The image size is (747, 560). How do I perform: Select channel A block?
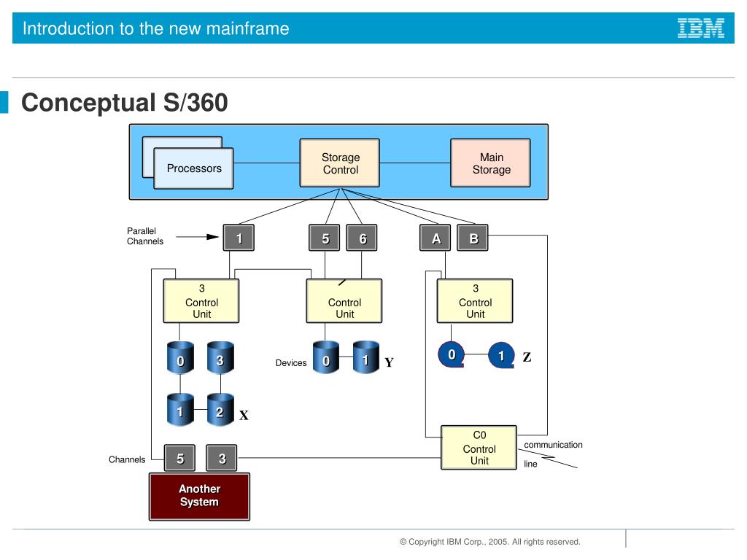[x=436, y=238]
